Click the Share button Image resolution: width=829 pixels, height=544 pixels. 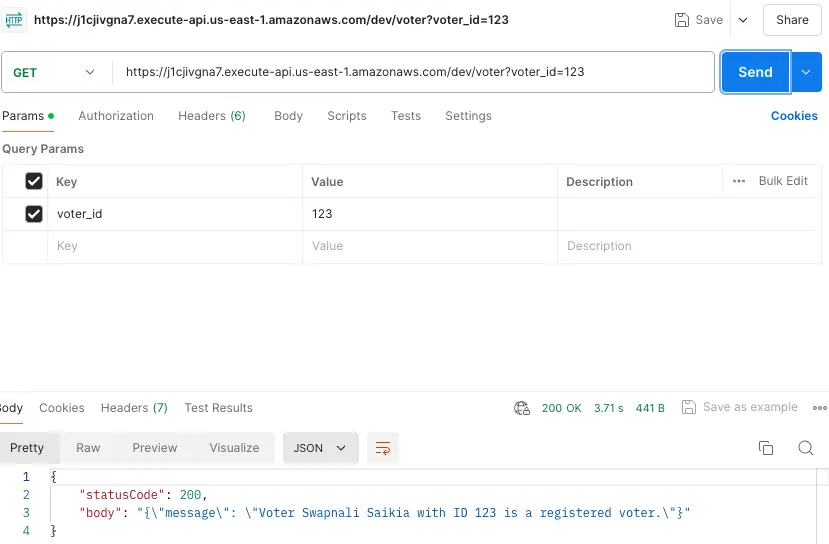(x=792, y=20)
